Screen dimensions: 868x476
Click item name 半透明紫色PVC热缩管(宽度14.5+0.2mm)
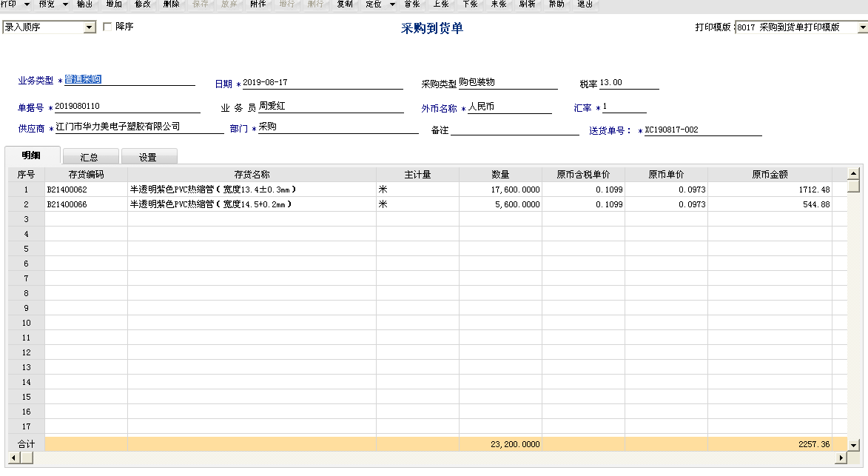tap(252, 204)
